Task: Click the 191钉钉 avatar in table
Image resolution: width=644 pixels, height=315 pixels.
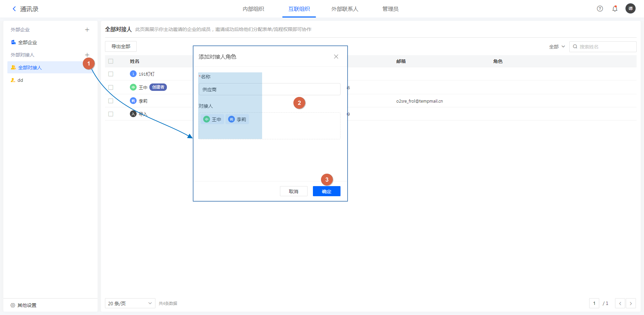Action: coord(133,74)
